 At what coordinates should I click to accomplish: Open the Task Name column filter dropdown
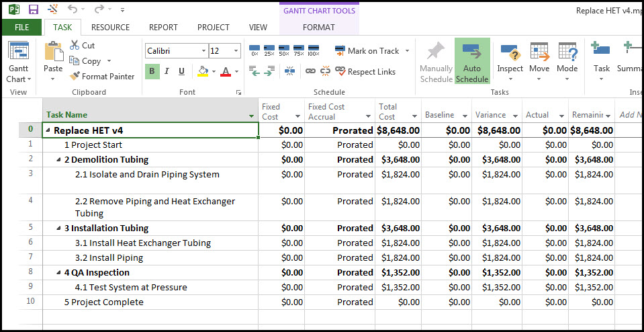coord(251,116)
